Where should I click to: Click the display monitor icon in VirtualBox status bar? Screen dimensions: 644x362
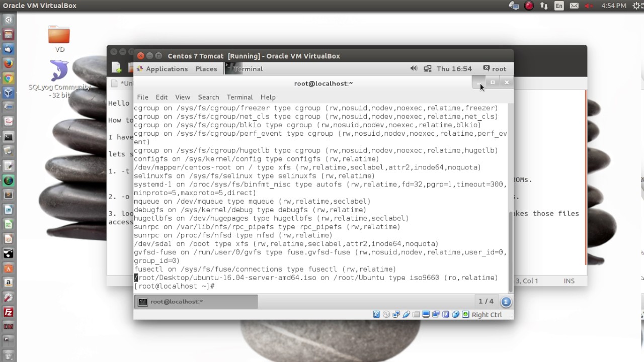(426, 314)
